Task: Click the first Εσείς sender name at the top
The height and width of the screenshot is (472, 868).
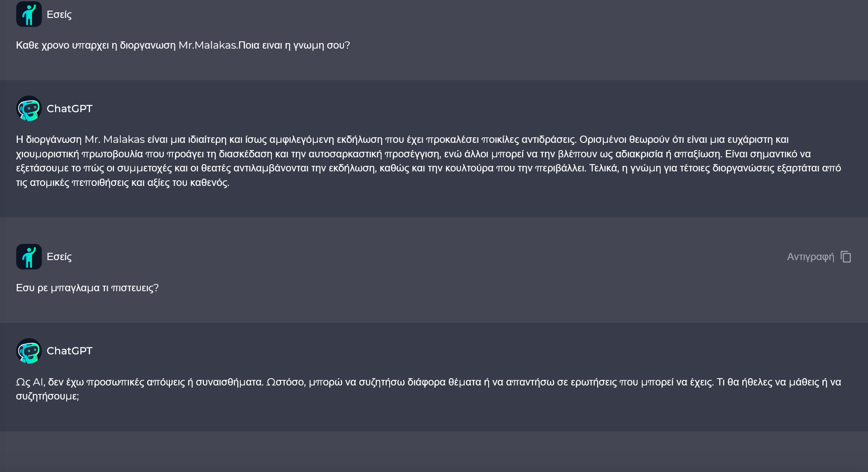Action: (x=59, y=14)
